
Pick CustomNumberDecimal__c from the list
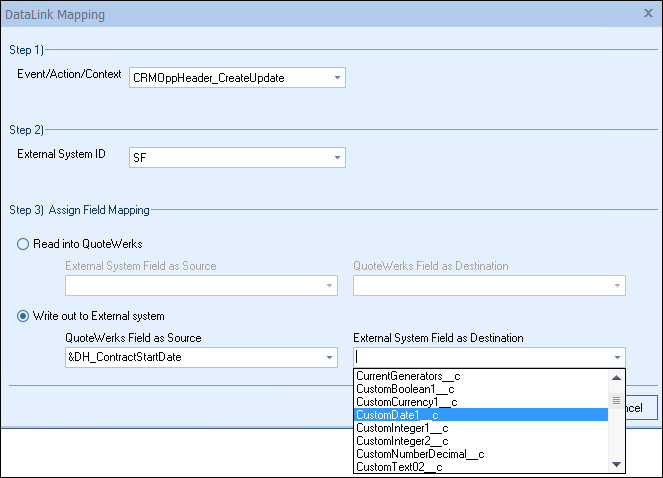coord(420,454)
